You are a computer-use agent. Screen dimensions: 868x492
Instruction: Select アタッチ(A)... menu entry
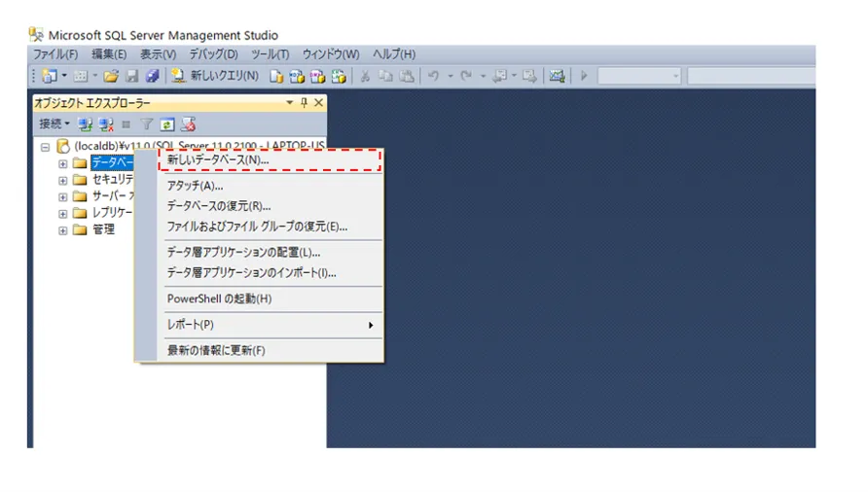196,186
